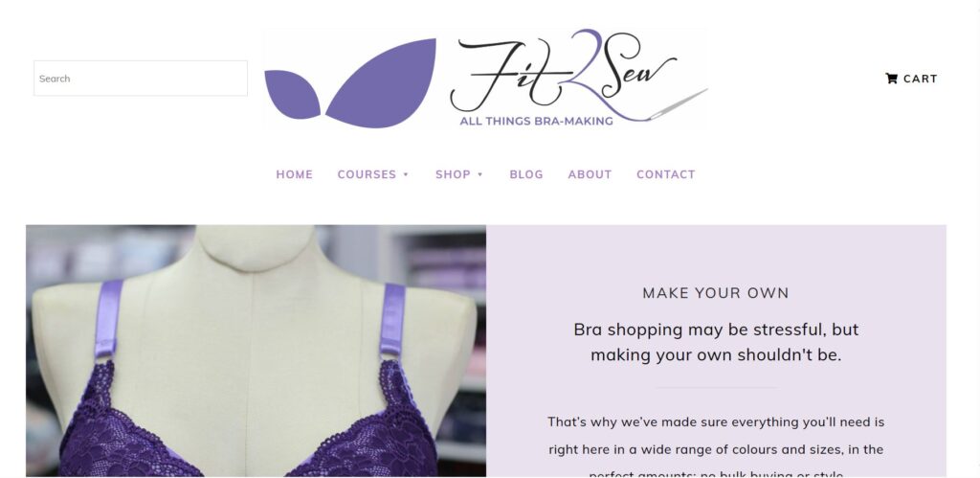
Task: Click the 'Bra shopping may be stressful' headline
Action: pyautogui.click(x=716, y=342)
